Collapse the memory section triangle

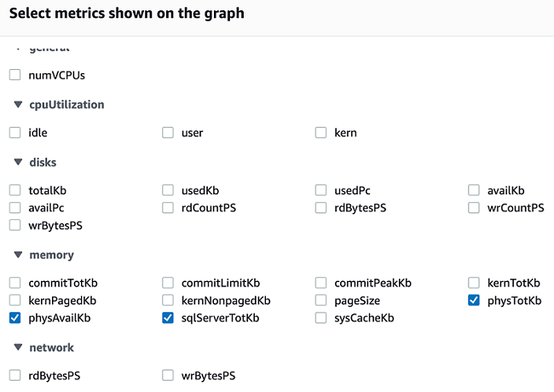(16, 255)
